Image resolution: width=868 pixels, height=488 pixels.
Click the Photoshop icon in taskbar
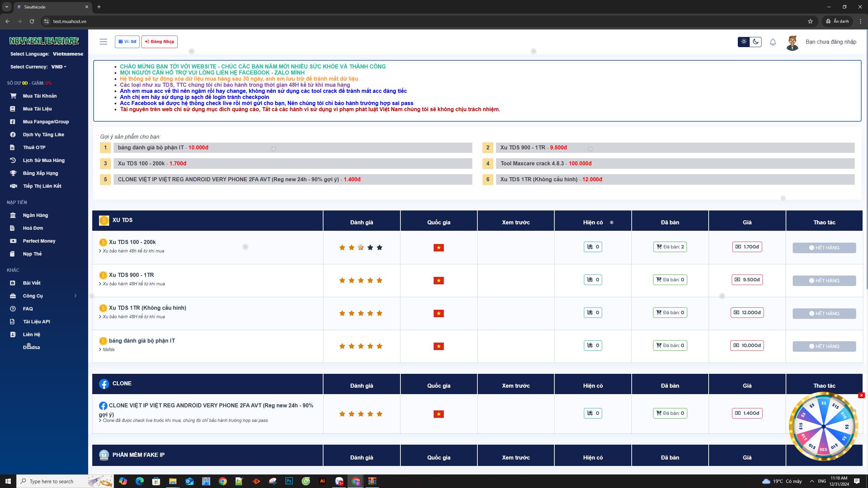tap(289, 481)
